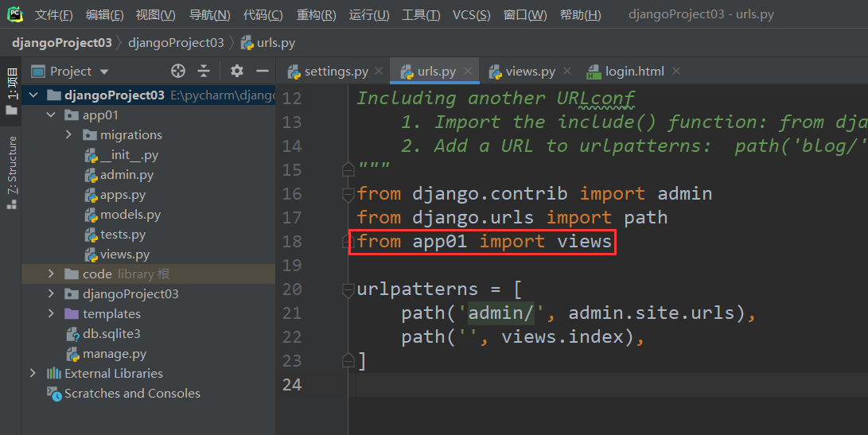Open the 代码(C) menu

pos(263,15)
